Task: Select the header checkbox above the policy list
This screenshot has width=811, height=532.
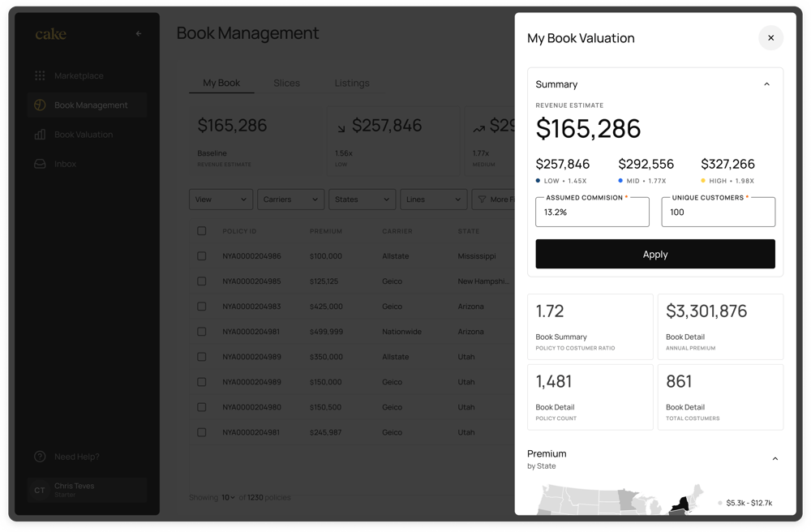Action: coord(202,231)
